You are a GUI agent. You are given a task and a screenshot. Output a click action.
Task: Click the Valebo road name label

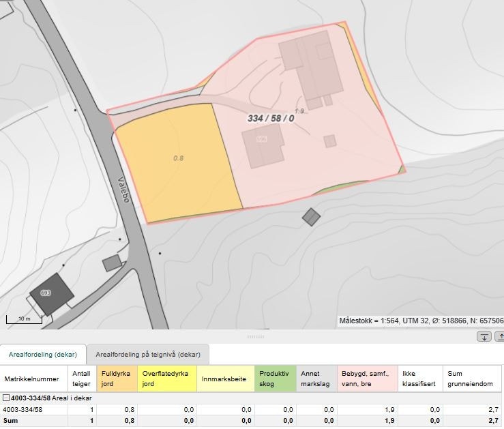click(x=123, y=190)
